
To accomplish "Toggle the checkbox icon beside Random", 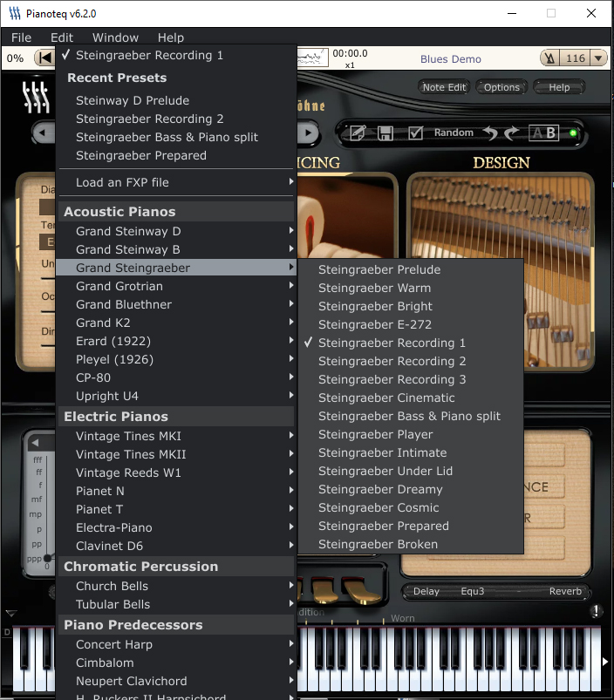I will 415,133.
